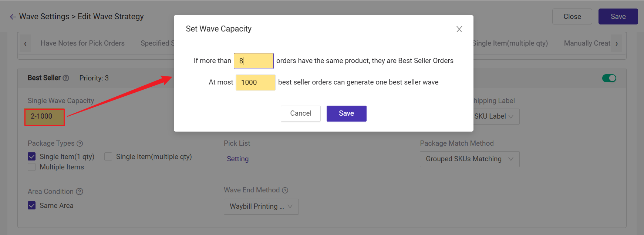The image size is (644, 235).
Task: Select the Manually Created tab
Action: tap(587, 43)
